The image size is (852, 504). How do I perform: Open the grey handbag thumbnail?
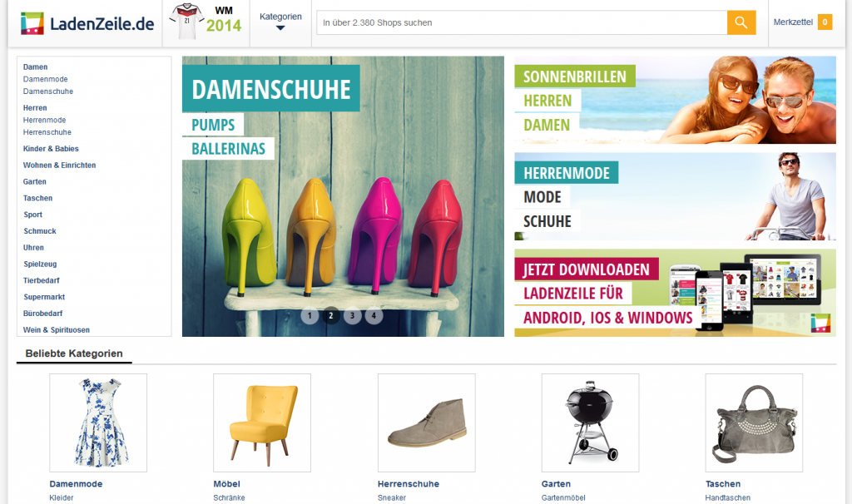[x=754, y=422]
